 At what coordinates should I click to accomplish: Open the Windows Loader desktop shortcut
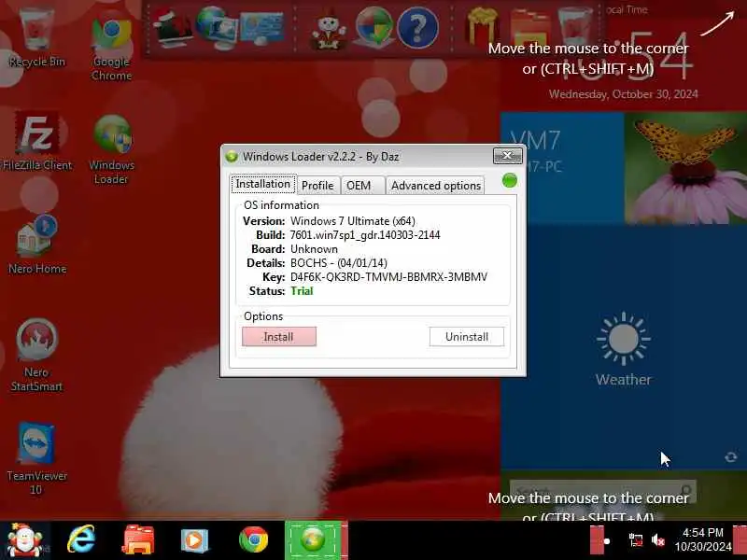tap(111, 149)
